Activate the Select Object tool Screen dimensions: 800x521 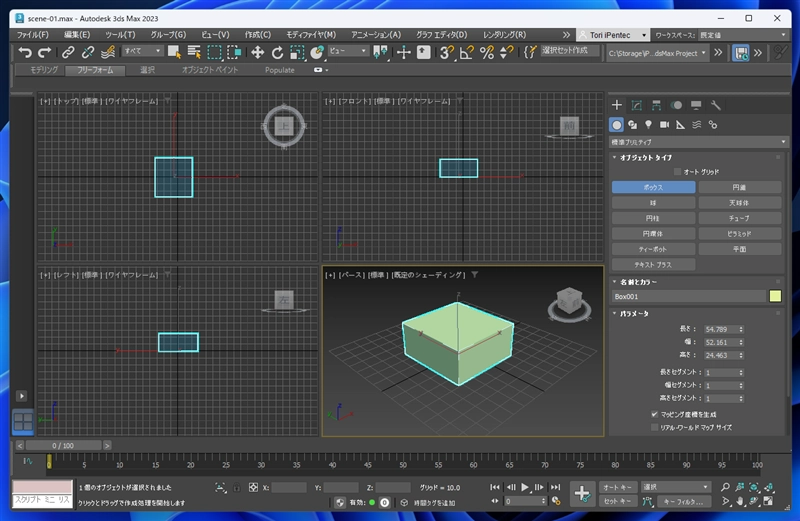pyautogui.click(x=174, y=52)
